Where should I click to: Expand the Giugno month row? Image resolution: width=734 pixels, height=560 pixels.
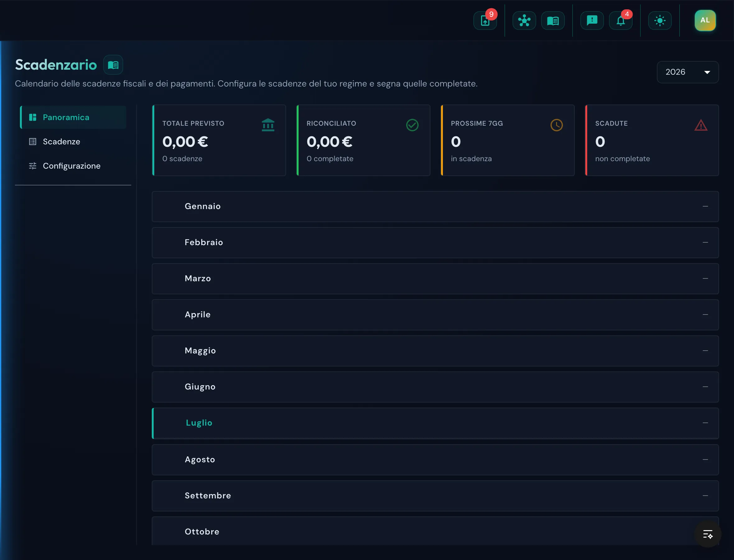[x=435, y=387]
